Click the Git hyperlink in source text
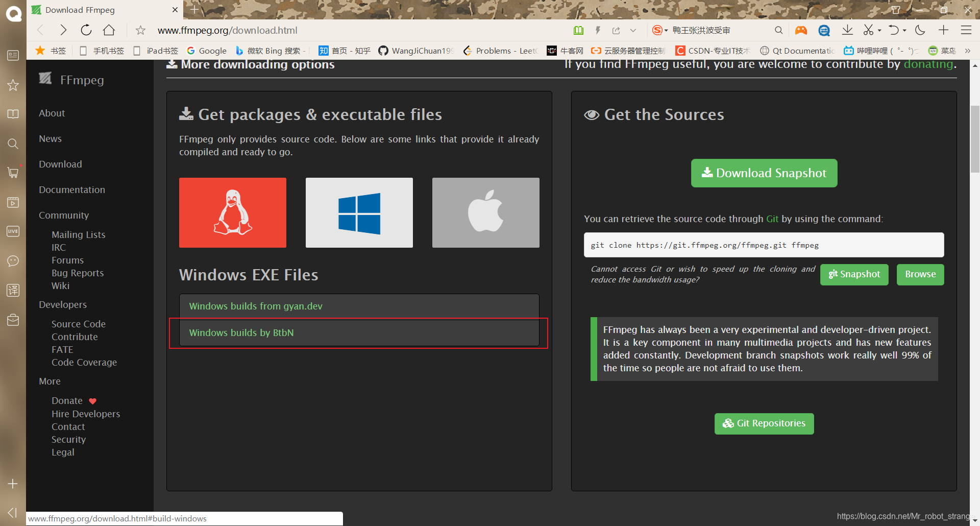Screen dimensions: 980x526 coord(772,219)
